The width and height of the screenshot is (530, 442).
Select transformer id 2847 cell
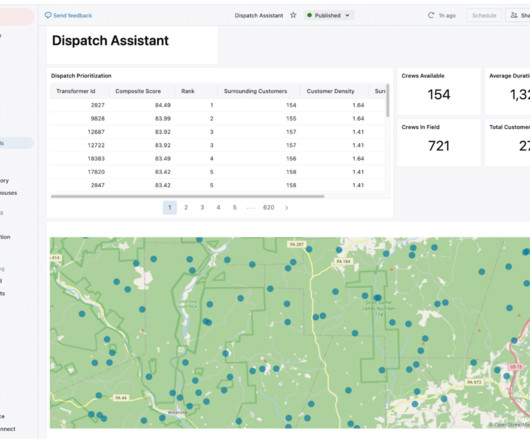pos(98,185)
